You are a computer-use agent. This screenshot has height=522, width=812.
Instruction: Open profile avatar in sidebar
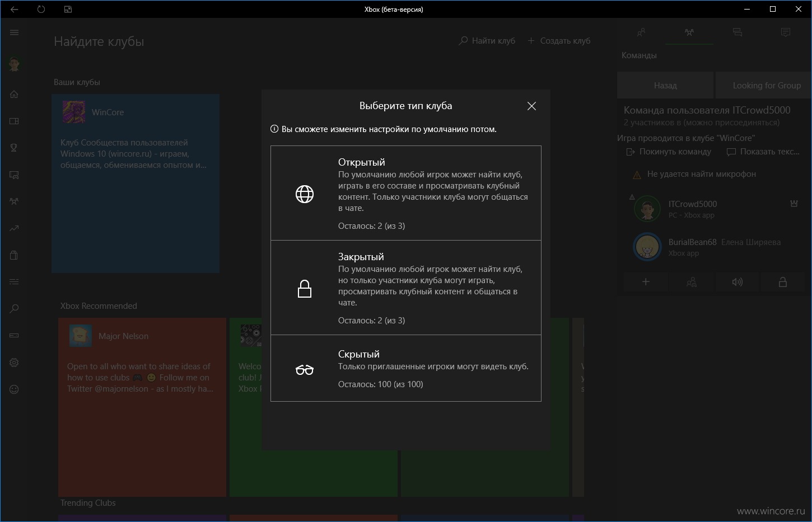pos(15,64)
